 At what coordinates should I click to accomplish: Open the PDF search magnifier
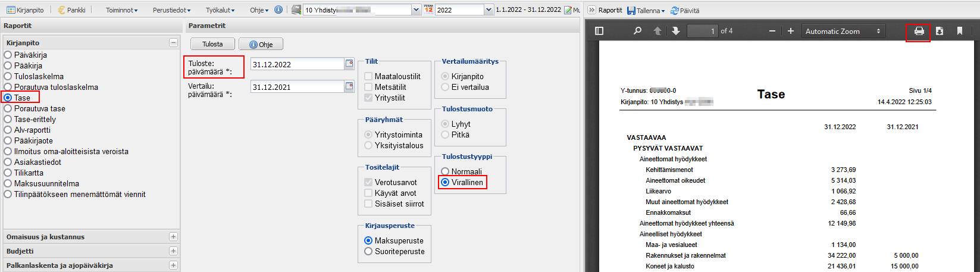[637, 32]
